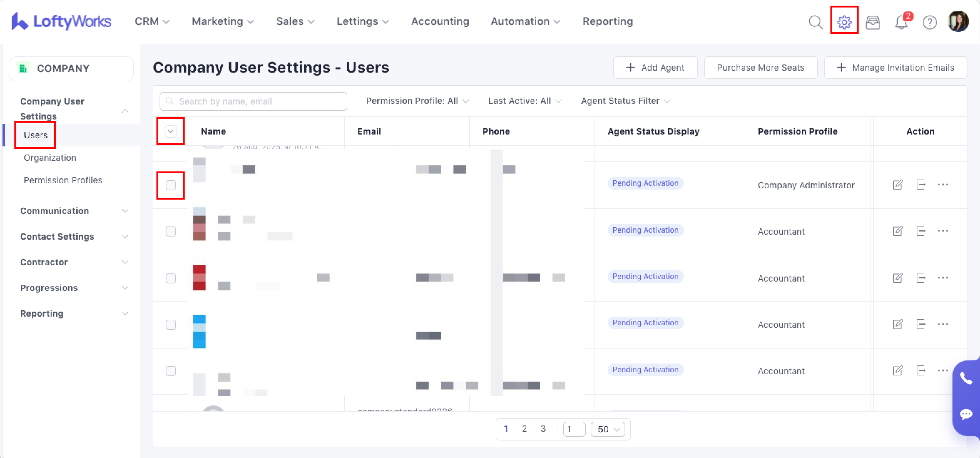Screen dimensions: 980x458
Task: Open more options for Company Administrator row
Action: 943,185
